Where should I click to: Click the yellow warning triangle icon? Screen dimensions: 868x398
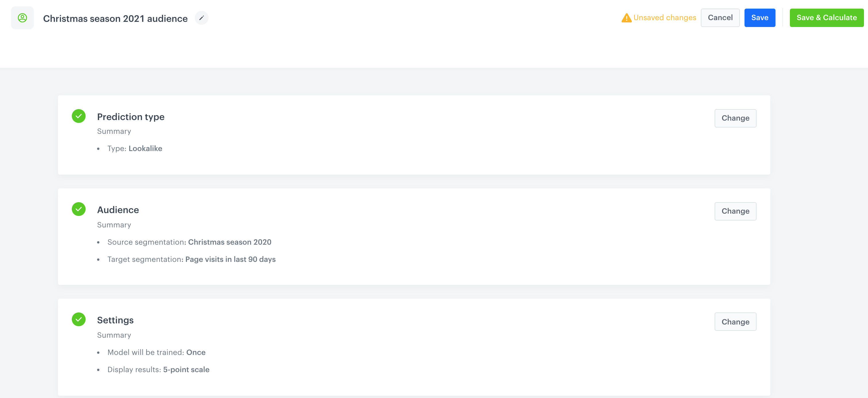[x=626, y=17]
